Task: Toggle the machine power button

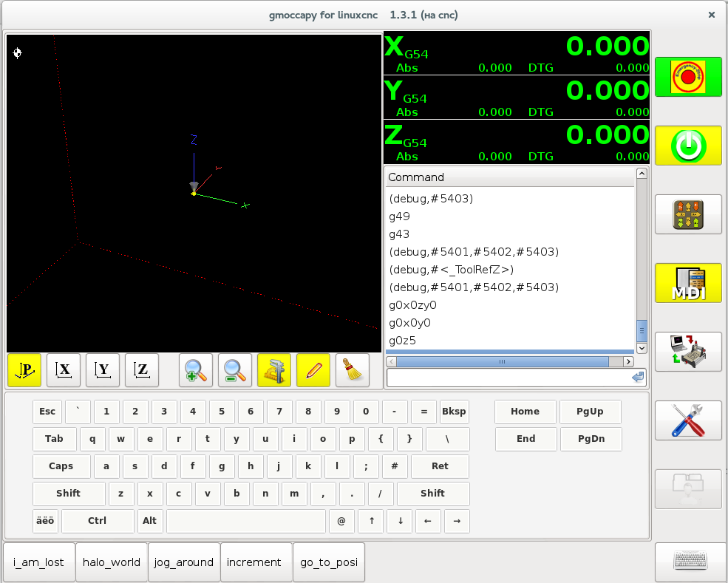Action: (x=687, y=146)
